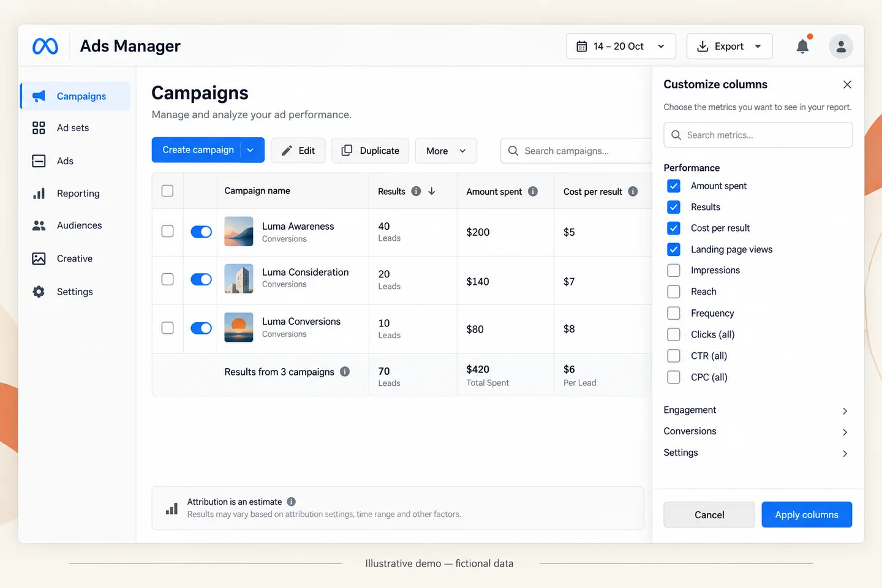This screenshot has width=882, height=588.
Task: Check the Impressions metric checkbox
Action: (674, 270)
